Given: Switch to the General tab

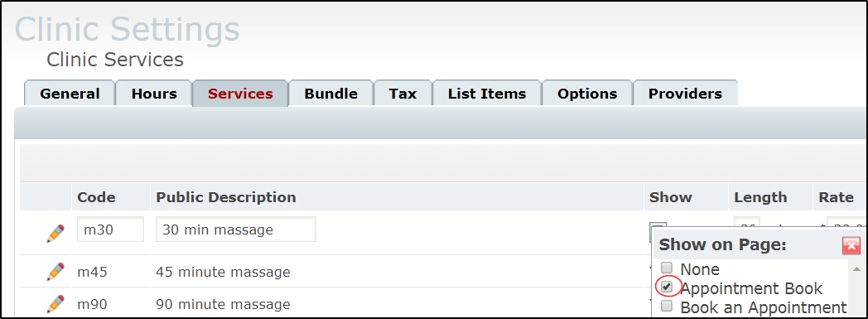Looking at the screenshot, I should [x=70, y=94].
